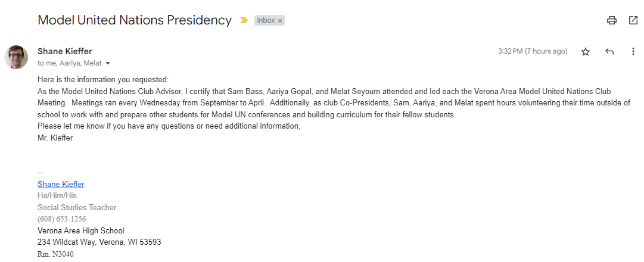Screen dimensions: 644x262
Task: Click the Model United Nations Presidency subject
Action: [x=134, y=20]
